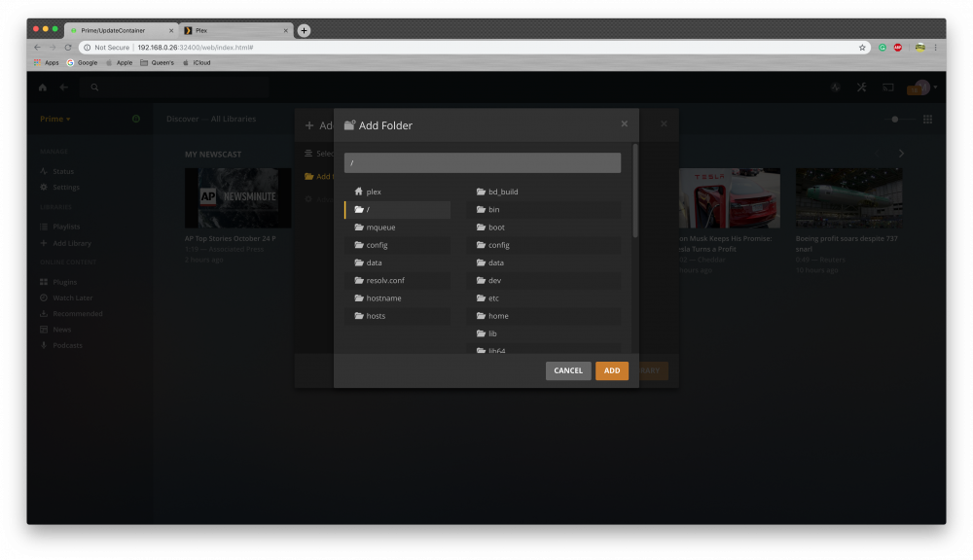Open the mqueue folder
This screenshot has height=560, width=973.
coord(397,227)
